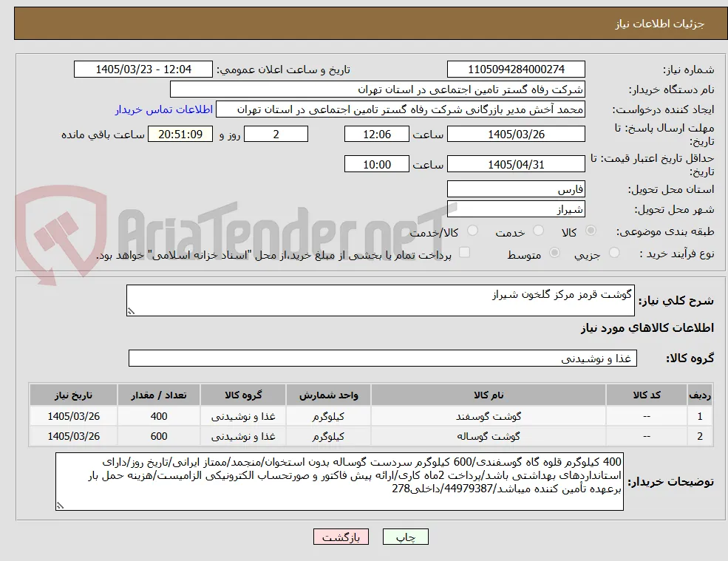Click the response deadline date 1405/03/26 field
The image size is (728, 561).
(x=516, y=135)
